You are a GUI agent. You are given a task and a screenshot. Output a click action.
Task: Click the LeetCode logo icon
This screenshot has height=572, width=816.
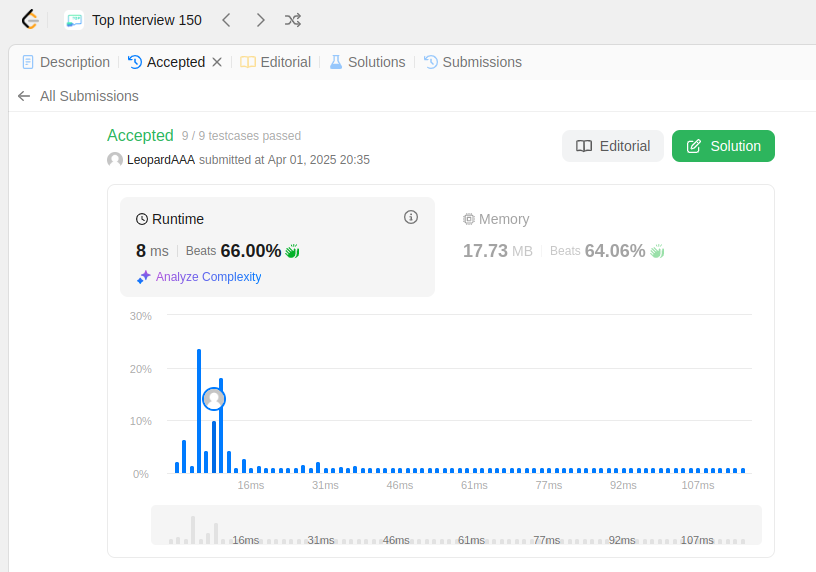tap(30, 20)
